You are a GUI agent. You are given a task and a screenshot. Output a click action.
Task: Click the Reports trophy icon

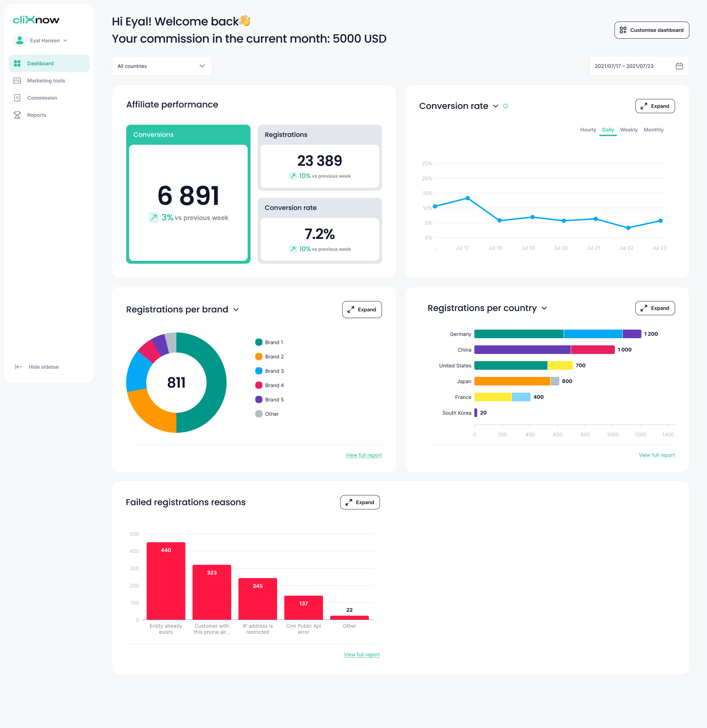[x=17, y=115]
